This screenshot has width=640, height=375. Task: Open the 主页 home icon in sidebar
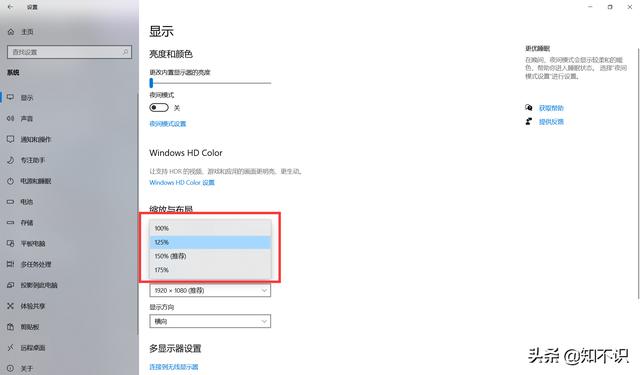pyautogui.click(x=11, y=32)
